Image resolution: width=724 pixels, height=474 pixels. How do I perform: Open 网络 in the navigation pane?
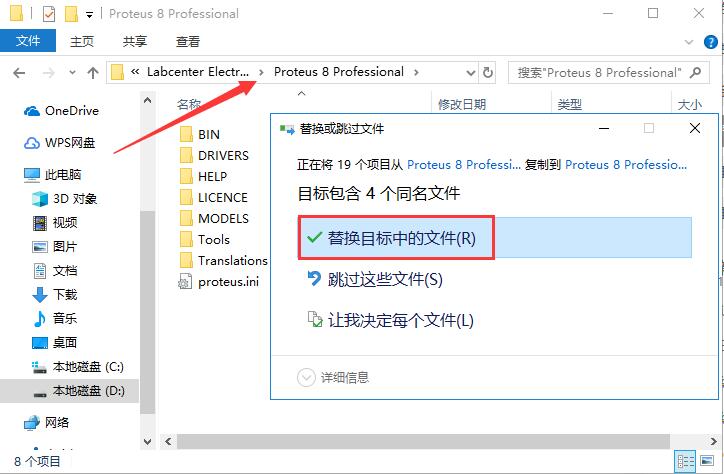(46, 422)
